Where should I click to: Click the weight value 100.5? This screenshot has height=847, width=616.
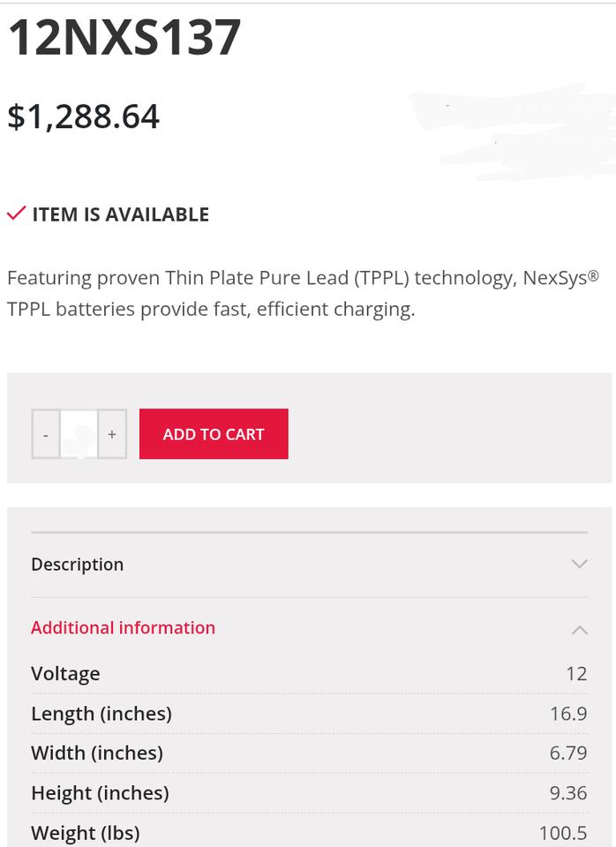(563, 833)
